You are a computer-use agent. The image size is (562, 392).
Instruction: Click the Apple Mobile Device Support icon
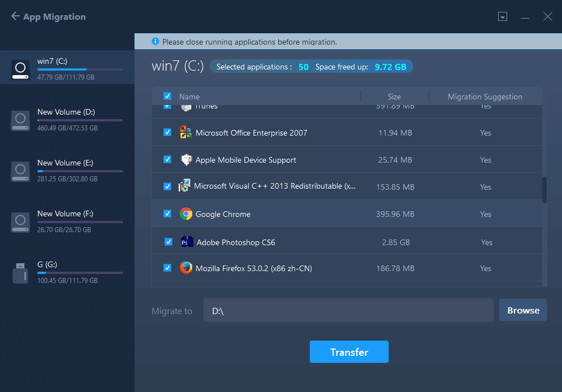point(185,160)
